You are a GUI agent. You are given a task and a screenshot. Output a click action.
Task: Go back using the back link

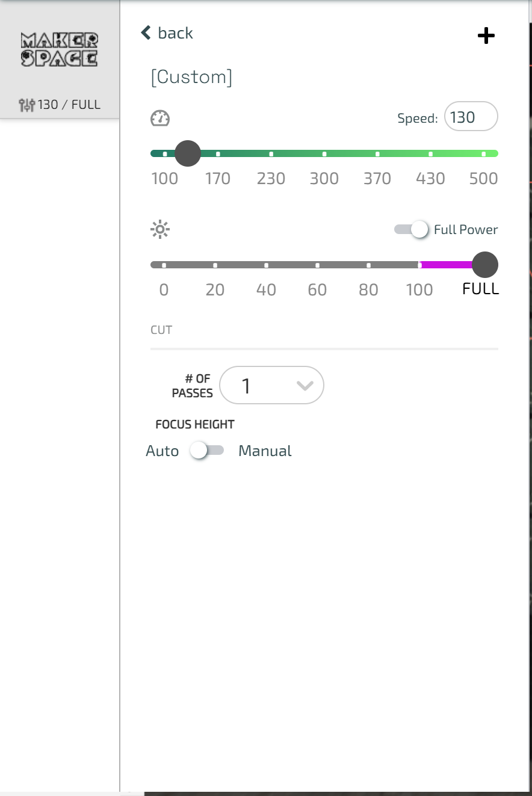pyautogui.click(x=175, y=32)
